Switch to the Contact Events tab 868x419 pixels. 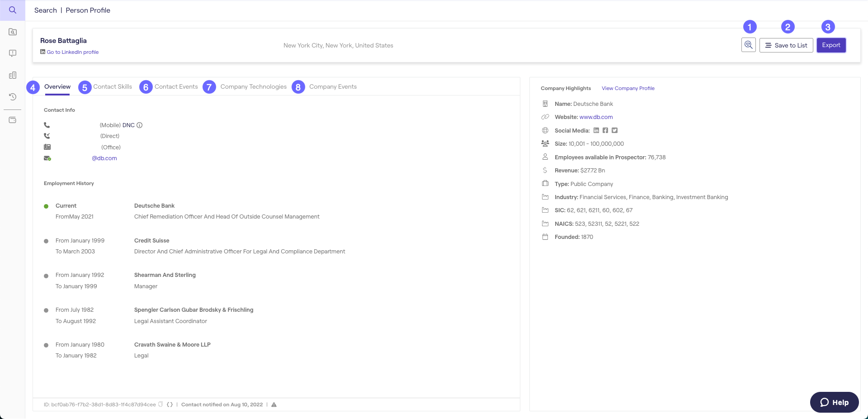tap(176, 87)
